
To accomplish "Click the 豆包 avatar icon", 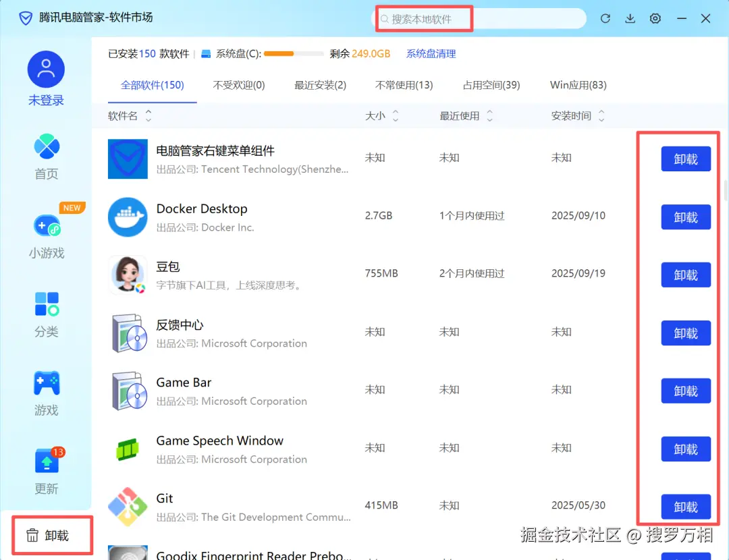I will pyautogui.click(x=128, y=275).
